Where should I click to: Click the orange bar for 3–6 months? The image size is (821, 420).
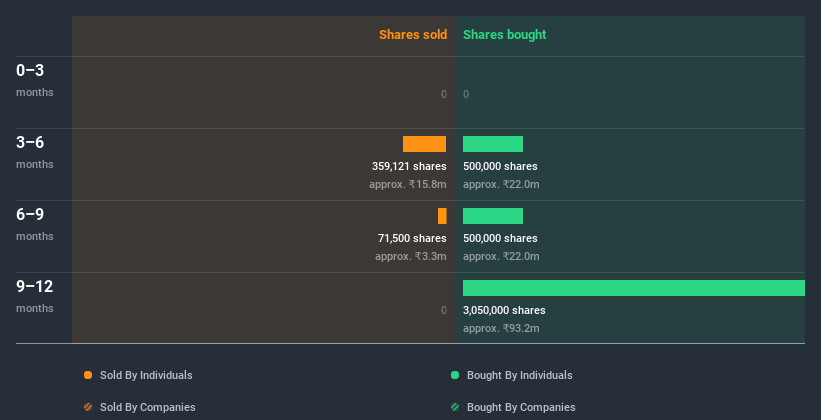tap(425, 144)
